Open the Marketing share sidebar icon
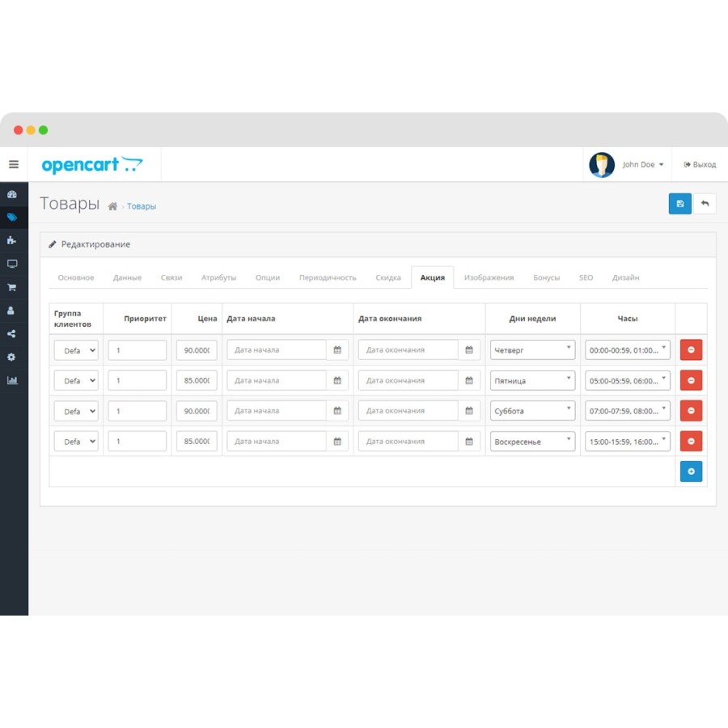This screenshot has height=728, width=728. click(11, 334)
